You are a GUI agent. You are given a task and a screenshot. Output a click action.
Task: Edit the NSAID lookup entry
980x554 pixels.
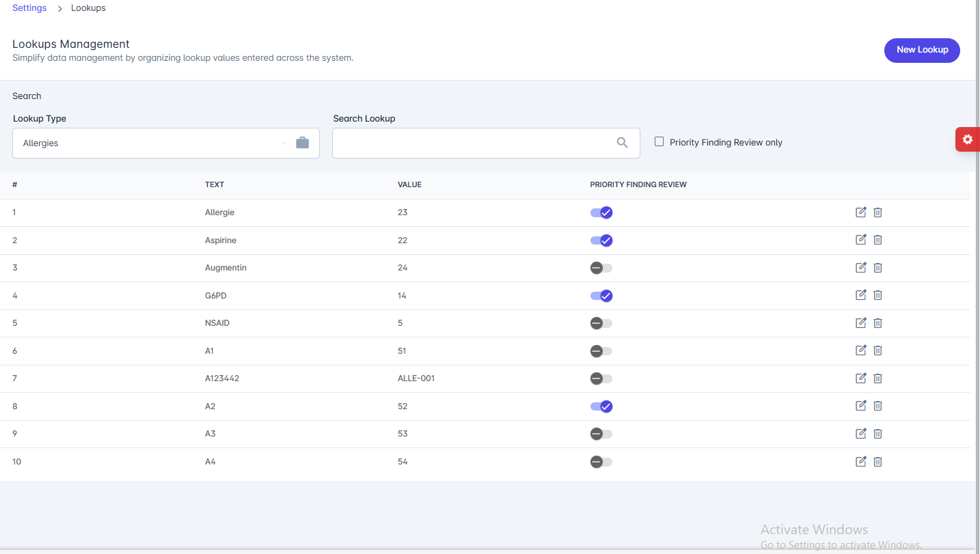861,322
